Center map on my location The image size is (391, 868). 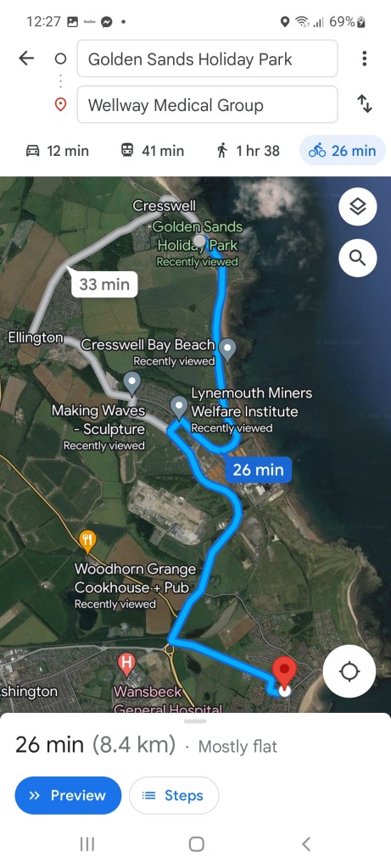tap(349, 671)
